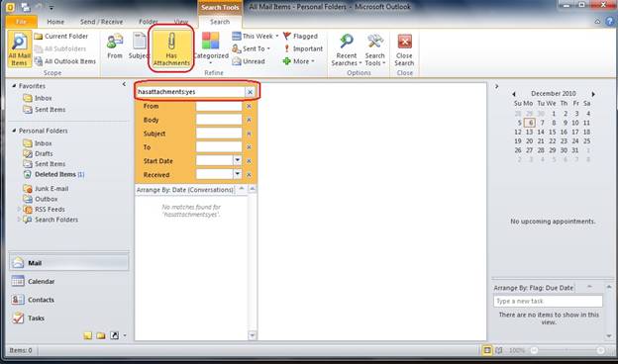
Task: Click the zoom slider in status bar
Action: click(566, 350)
